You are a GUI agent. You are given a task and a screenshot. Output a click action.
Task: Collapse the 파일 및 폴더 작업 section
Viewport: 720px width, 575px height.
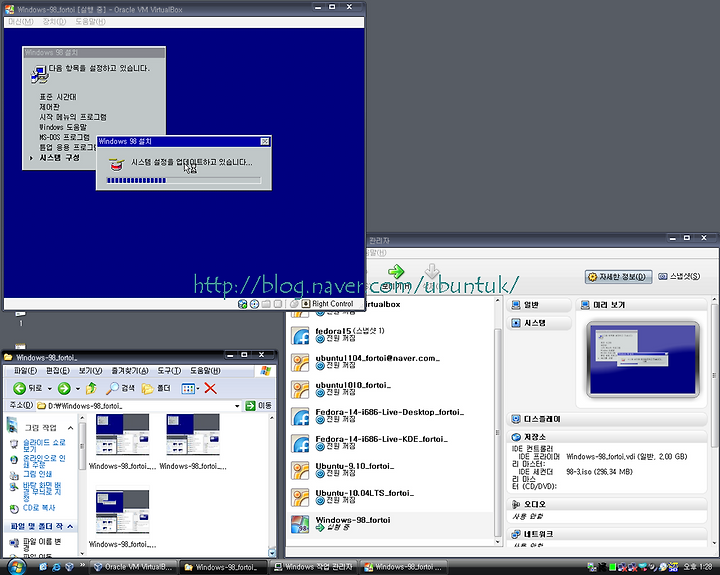click(x=70, y=526)
